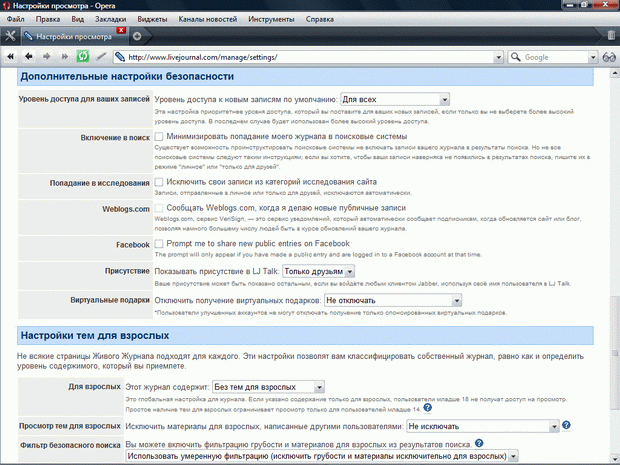
Task: Open the Только друзьям presence dropdown
Action: tap(318, 271)
